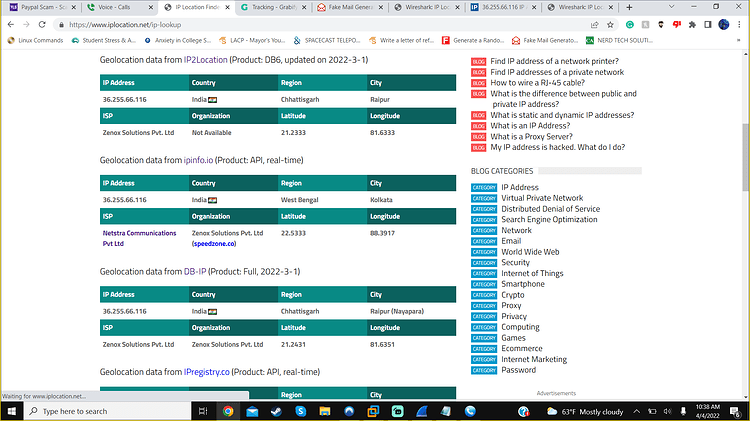
Task: Reload the page with the refresh icon
Action: (x=42, y=24)
